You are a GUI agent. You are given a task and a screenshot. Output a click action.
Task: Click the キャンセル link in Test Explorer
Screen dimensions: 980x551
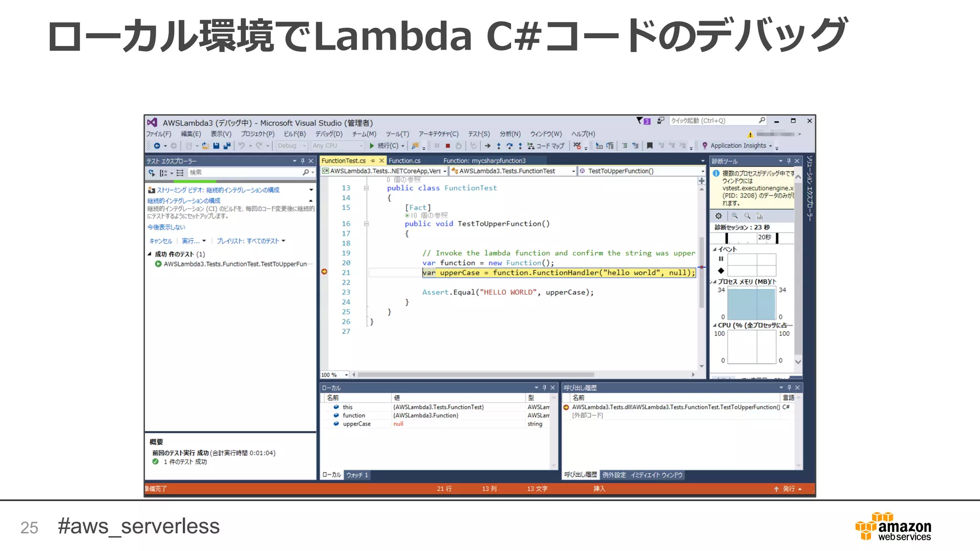pos(160,241)
